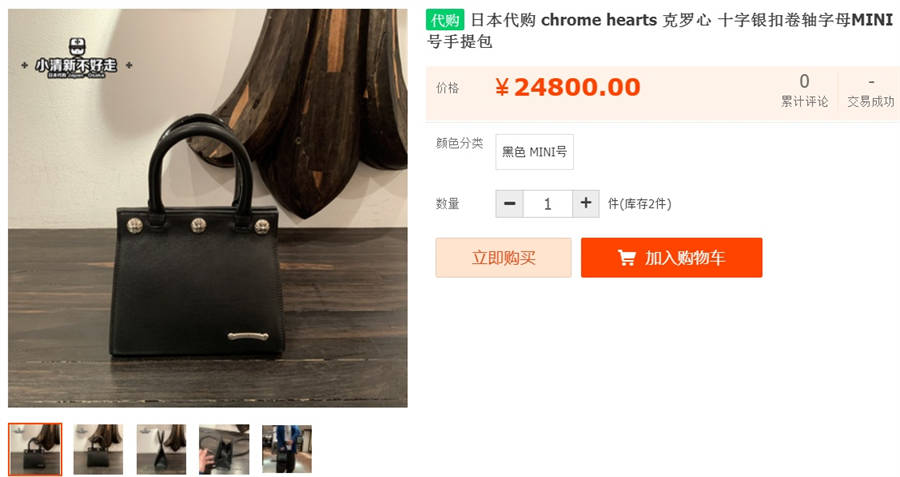
Task: Click the 颜色分类 label
Action: 459,143
